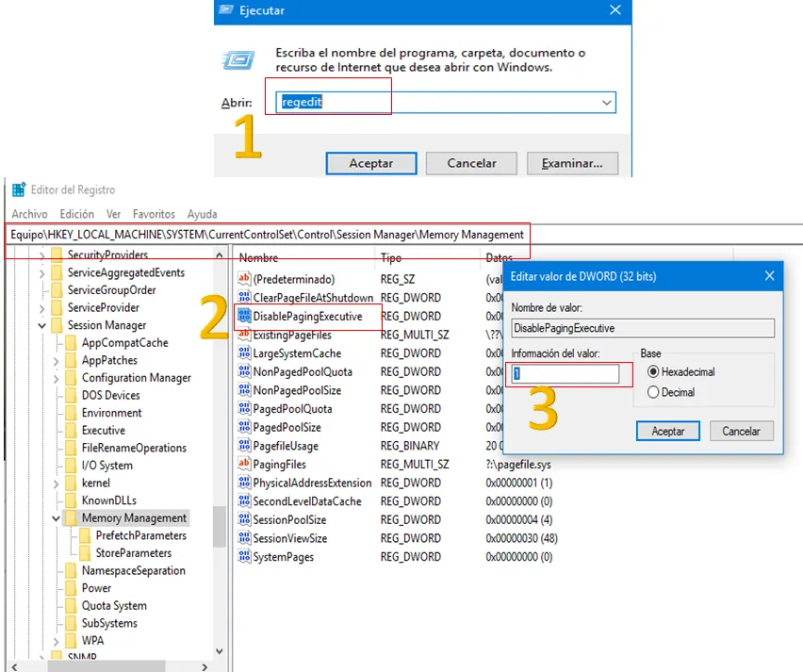This screenshot has height=672, width=803.
Task: Select SessionPoolSize DWORD icon
Action: tap(244, 519)
